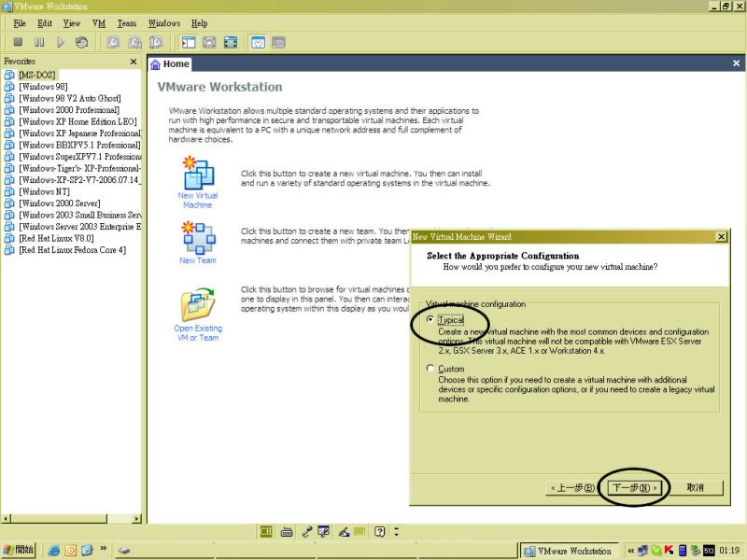
Task: Switch to the Home tab
Action: (x=170, y=64)
